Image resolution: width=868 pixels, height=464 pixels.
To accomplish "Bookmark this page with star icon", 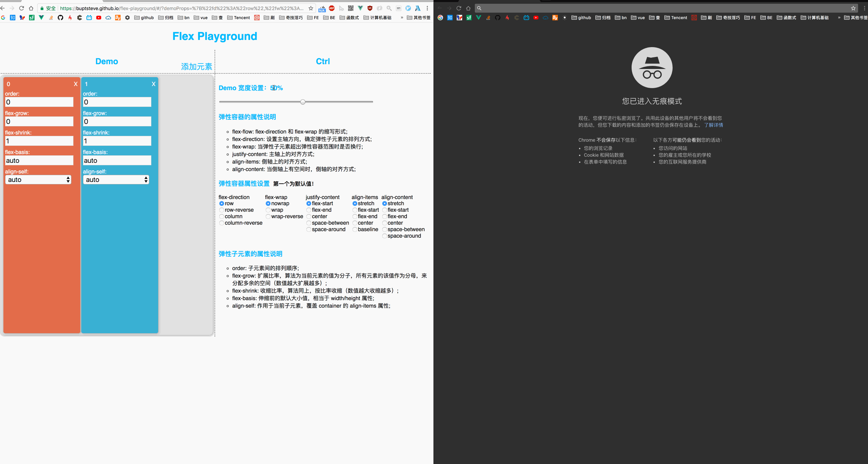I will point(311,8).
